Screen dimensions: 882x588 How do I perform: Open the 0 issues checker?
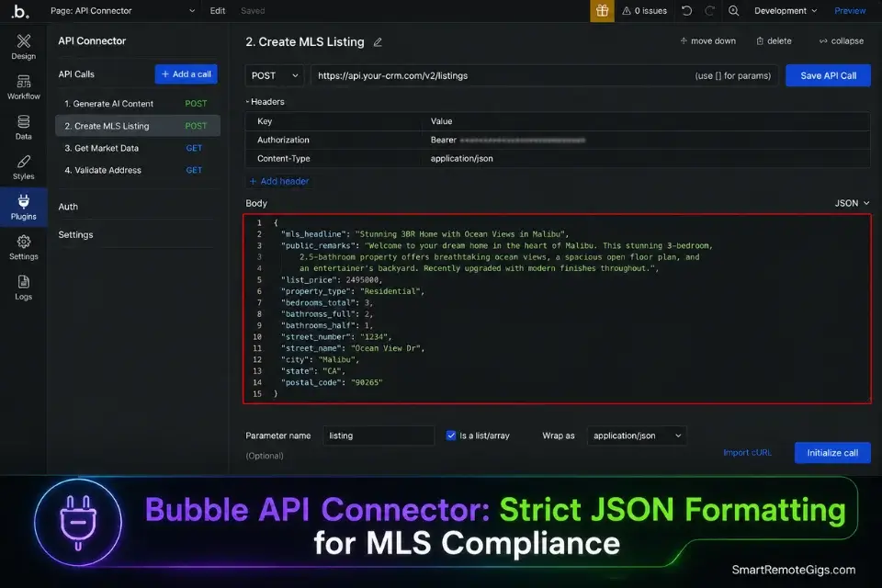coord(645,11)
